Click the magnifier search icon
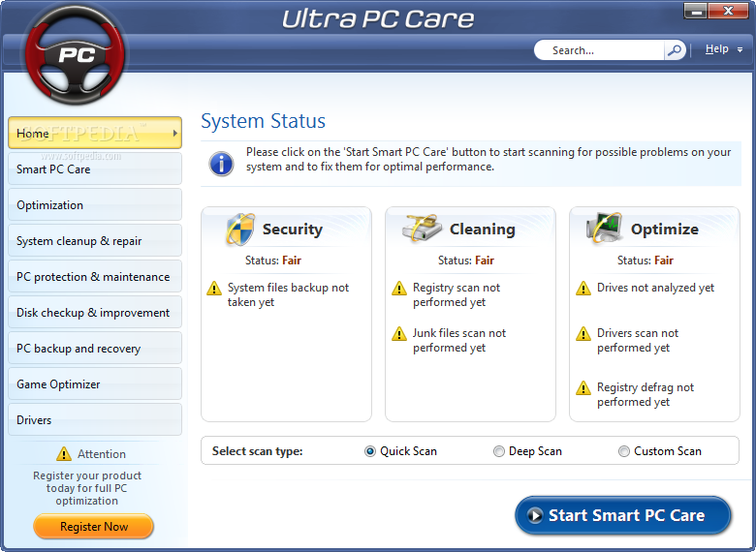The image size is (756, 552). [675, 50]
